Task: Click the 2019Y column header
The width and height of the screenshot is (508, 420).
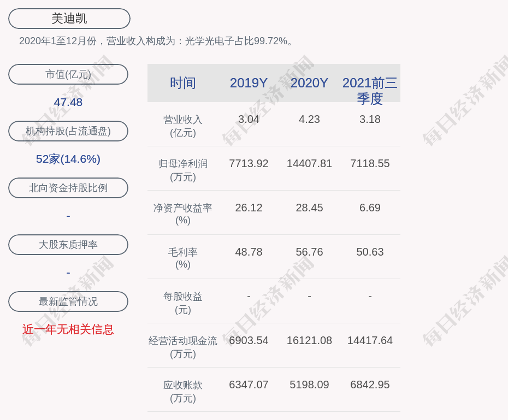Action: point(249,83)
